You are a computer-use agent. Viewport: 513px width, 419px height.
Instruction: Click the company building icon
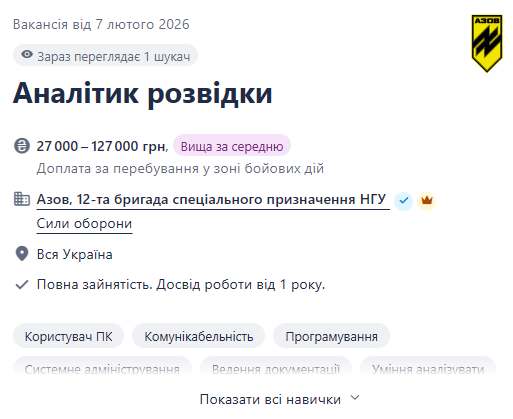click(22, 199)
